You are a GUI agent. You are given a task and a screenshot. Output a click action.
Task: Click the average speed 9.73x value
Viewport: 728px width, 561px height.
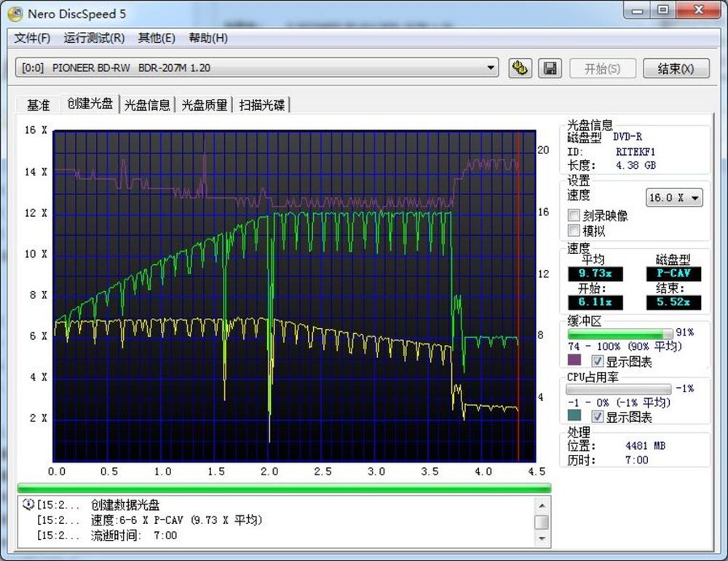596,274
